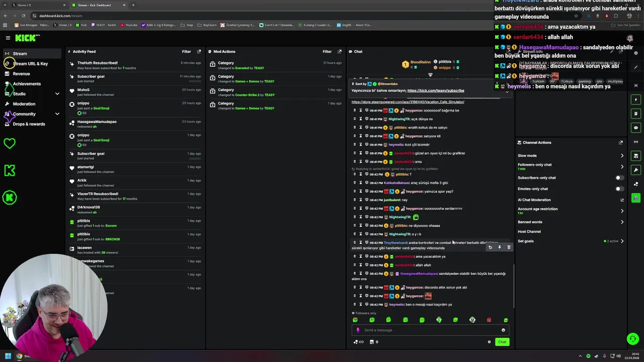Open AI Chat Moderation external link
Image resolution: width=644 pixels, height=362 pixels.
click(x=622, y=200)
